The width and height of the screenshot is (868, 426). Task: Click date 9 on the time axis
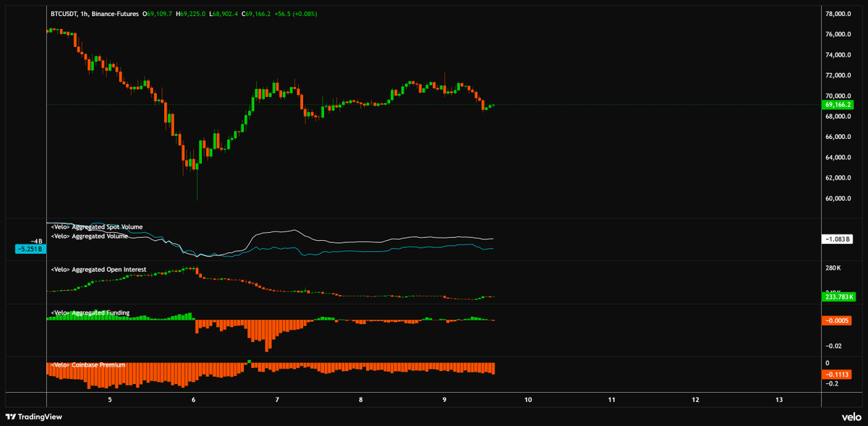(444, 399)
